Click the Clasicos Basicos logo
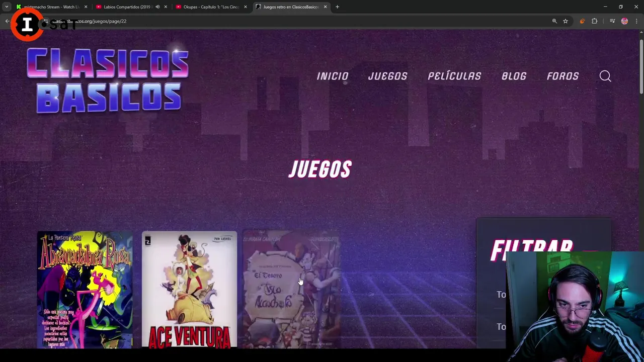This screenshot has width=644, height=362. pos(108,80)
